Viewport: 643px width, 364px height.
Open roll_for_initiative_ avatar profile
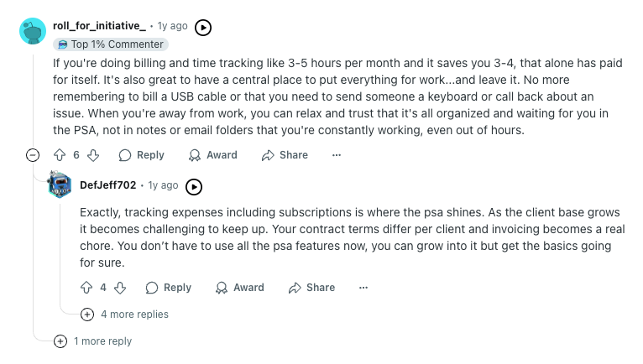tap(33, 31)
